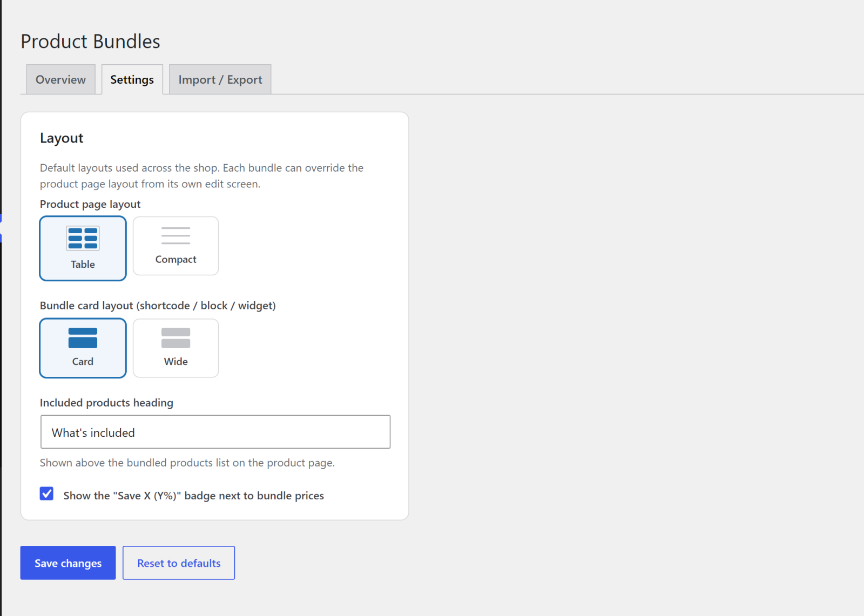Pick the Card bundle layout icon
Screen dimensions: 864x616
coord(83,338)
